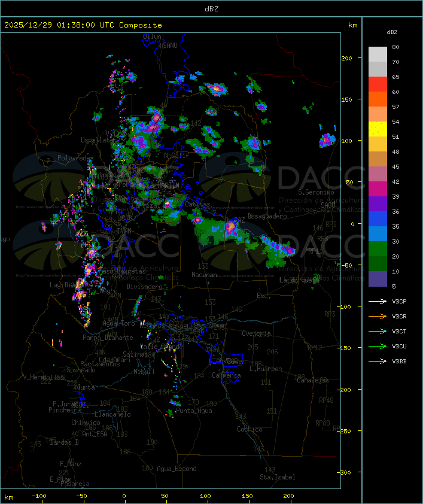423x504 pixels.
Task: Click the Nihuil place label
Action: [144, 372]
